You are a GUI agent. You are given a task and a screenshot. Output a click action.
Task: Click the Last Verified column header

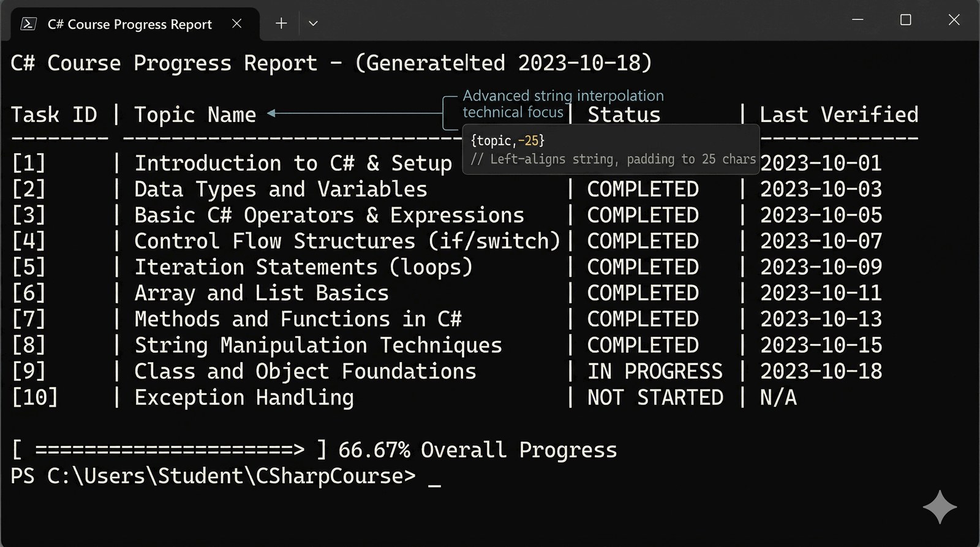tap(839, 115)
